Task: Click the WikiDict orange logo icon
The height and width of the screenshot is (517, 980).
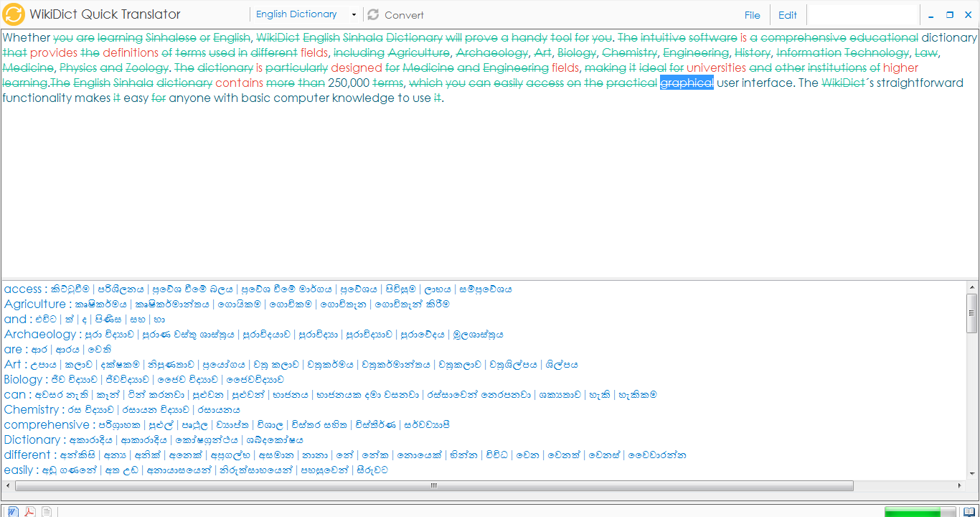Action: (14, 14)
